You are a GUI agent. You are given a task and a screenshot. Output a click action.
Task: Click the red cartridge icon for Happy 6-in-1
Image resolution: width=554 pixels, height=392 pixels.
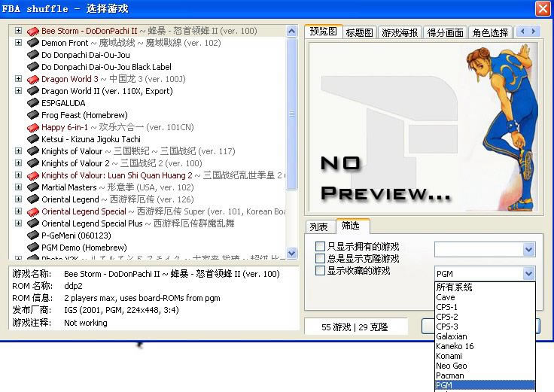coord(33,128)
